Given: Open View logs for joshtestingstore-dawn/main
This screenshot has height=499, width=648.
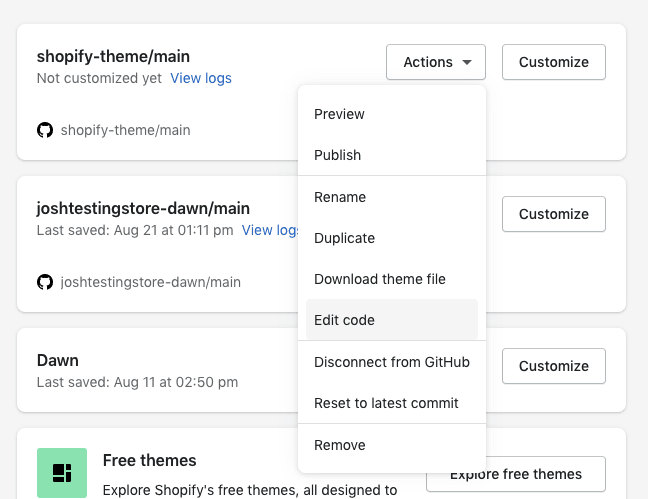Looking at the screenshot, I should pos(270,230).
